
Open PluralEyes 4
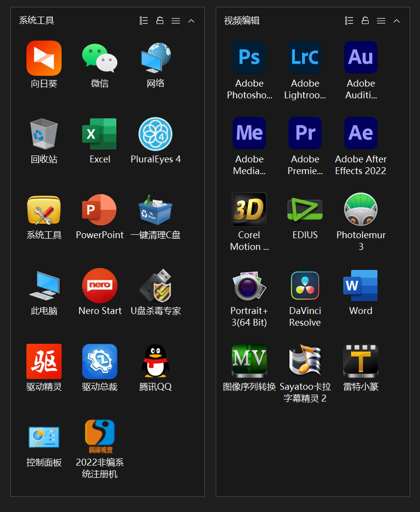[x=155, y=134]
